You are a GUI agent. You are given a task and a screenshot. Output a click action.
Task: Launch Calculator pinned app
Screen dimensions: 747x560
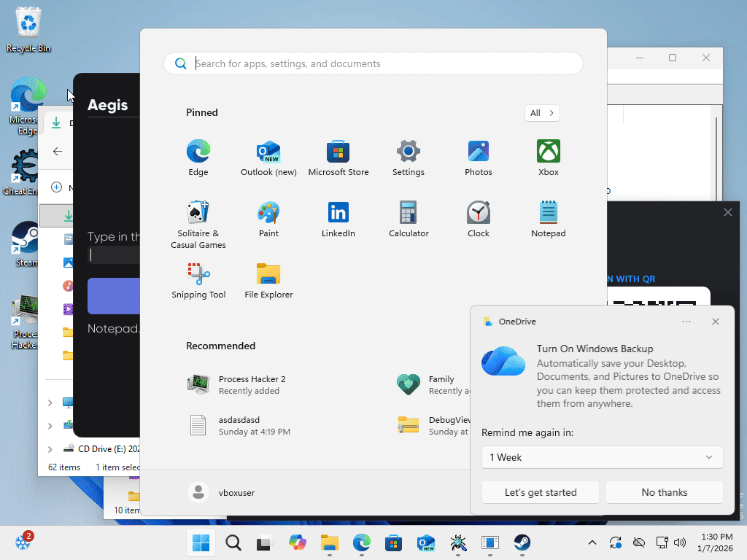point(409,219)
